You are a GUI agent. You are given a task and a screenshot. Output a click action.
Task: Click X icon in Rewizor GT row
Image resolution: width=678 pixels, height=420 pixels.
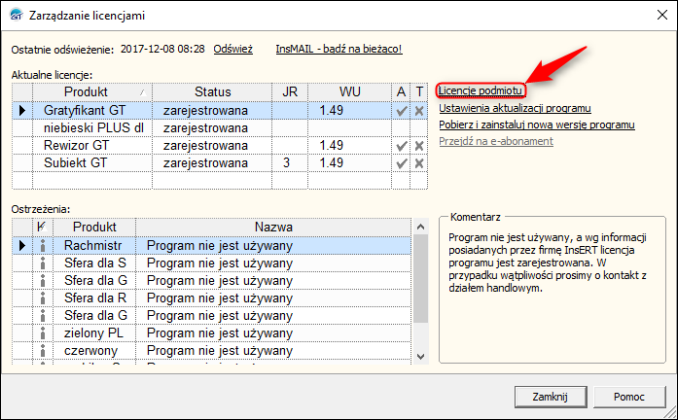pos(419,146)
